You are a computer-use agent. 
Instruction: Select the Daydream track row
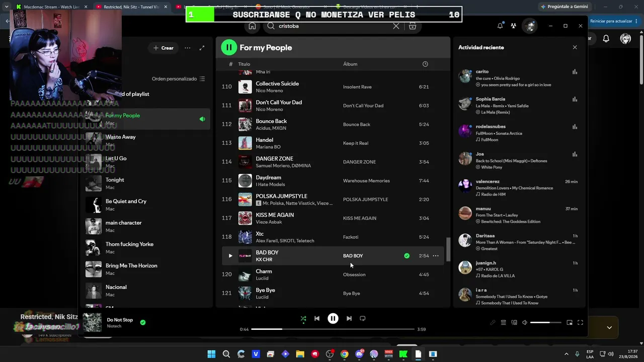(333, 180)
